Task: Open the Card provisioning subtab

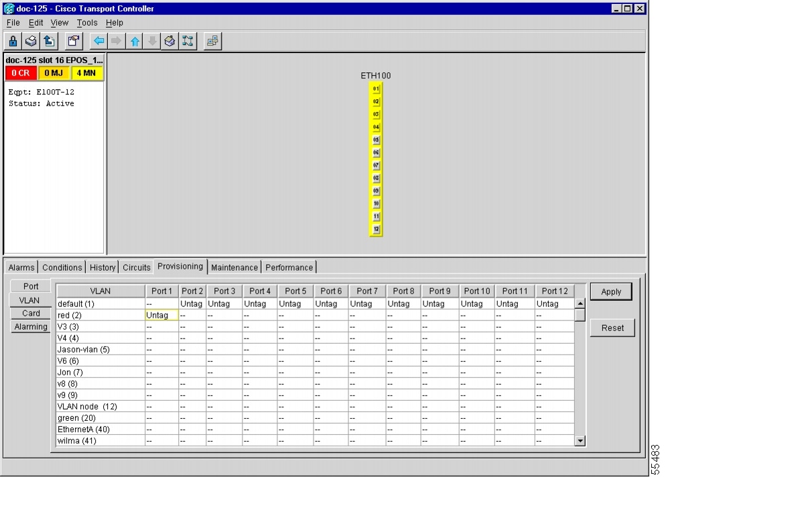Action: click(x=31, y=314)
